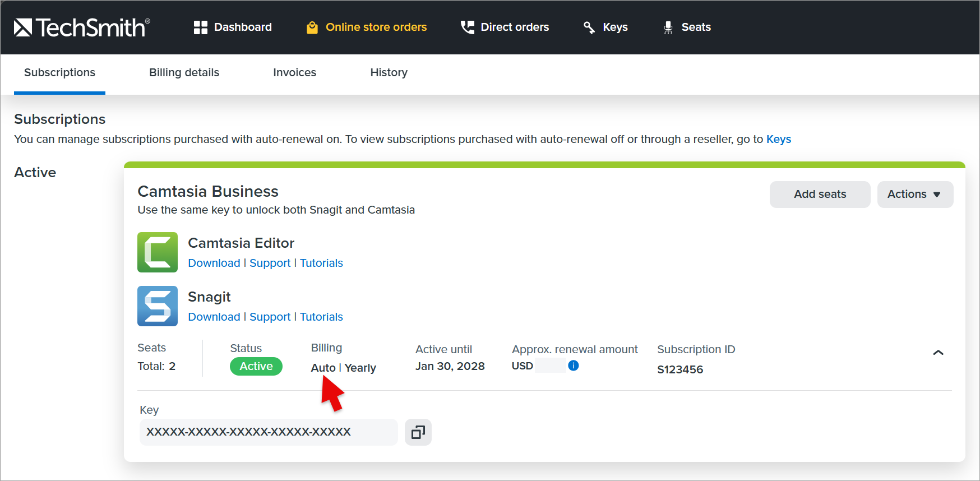Click Snagit Tutorials link
This screenshot has height=481, width=980.
[321, 317]
